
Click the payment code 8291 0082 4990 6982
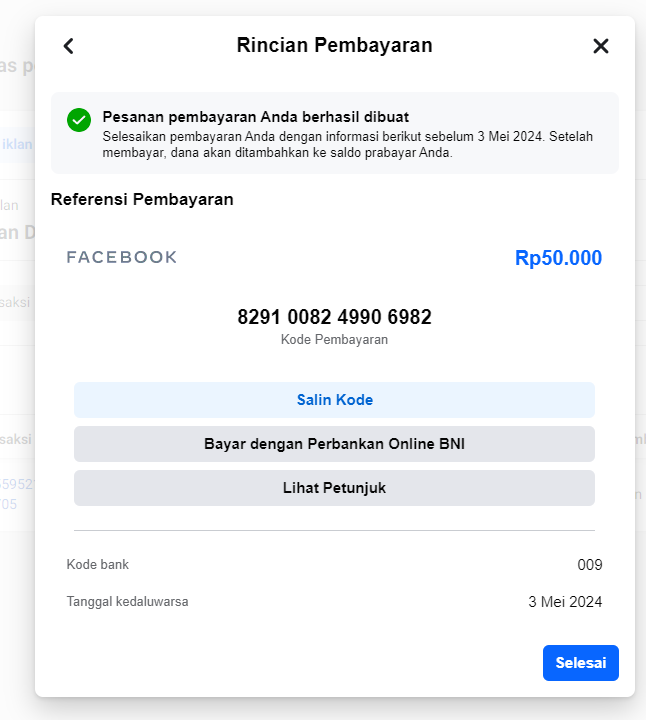pyautogui.click(x=334, y=317)
